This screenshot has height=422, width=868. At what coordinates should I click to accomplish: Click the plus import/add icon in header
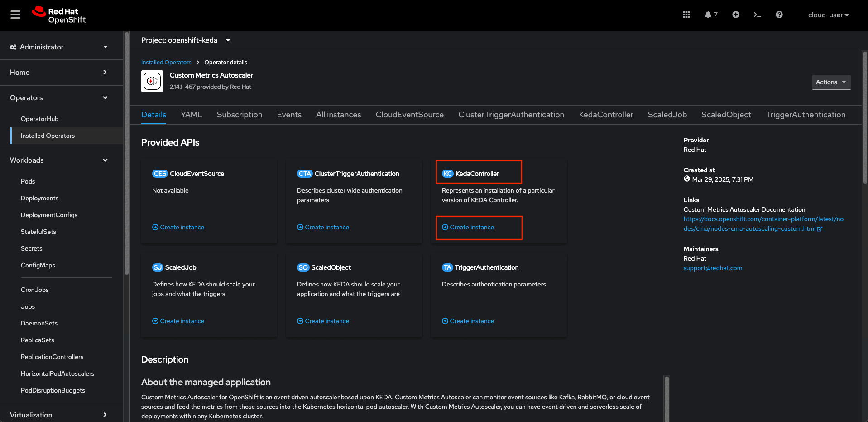point(736,15)
